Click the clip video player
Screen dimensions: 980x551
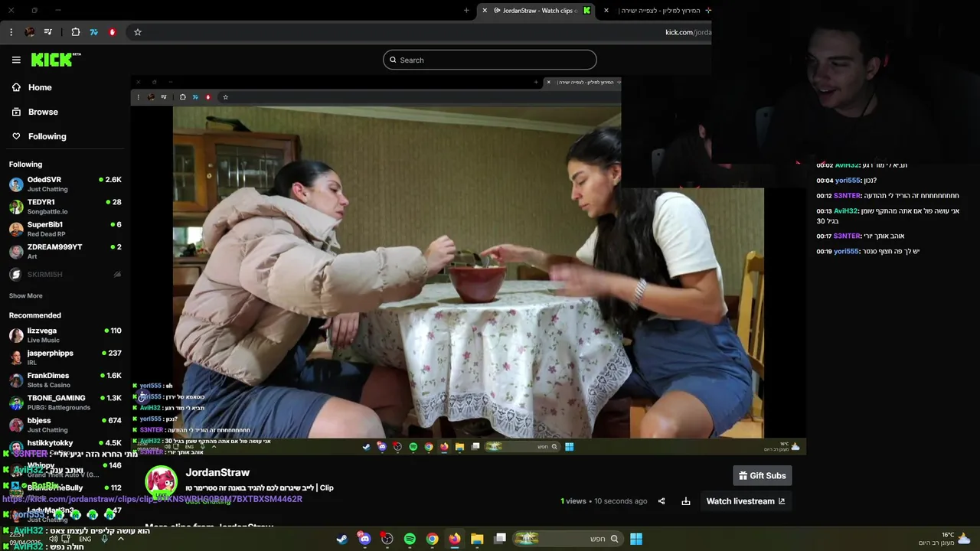[469, 264]
